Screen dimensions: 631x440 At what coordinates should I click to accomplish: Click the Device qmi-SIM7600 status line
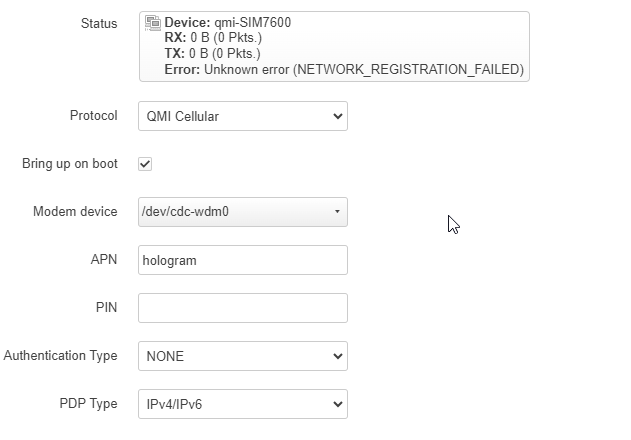tap(228, 23)
